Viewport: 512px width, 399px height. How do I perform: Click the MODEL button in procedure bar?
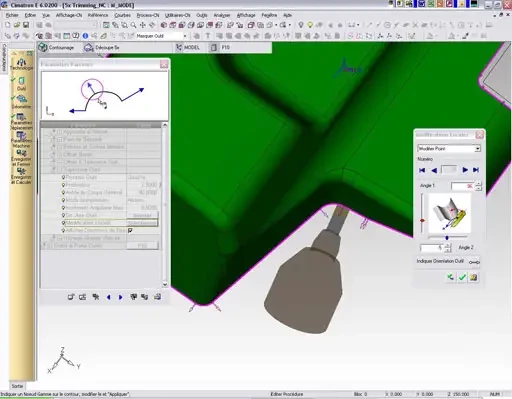coord(188,47)
